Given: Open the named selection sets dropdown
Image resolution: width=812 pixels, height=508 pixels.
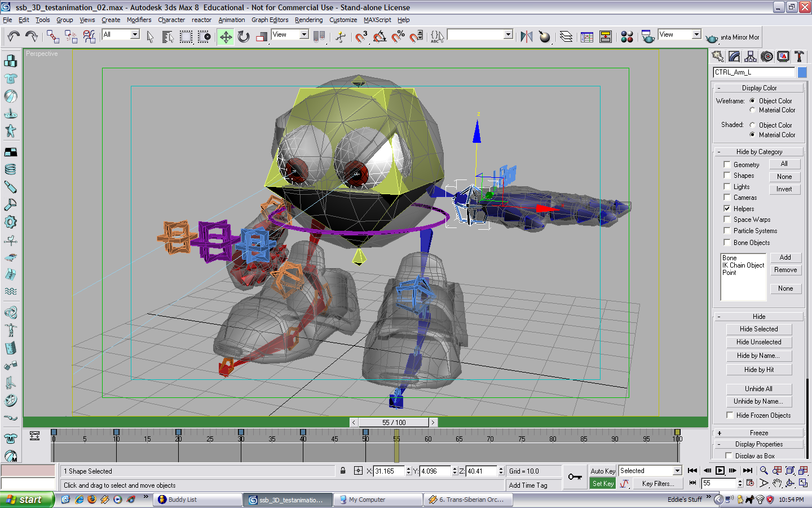Looking at the screenshot, I should (508, 34).
